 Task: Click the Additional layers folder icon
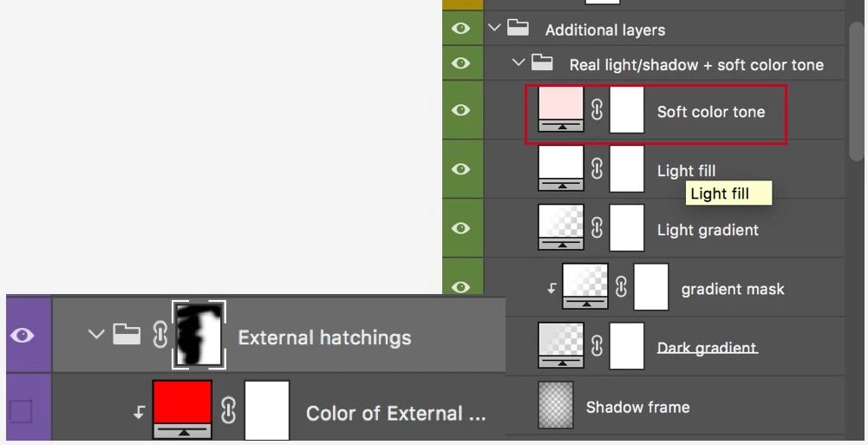(519, 28)
